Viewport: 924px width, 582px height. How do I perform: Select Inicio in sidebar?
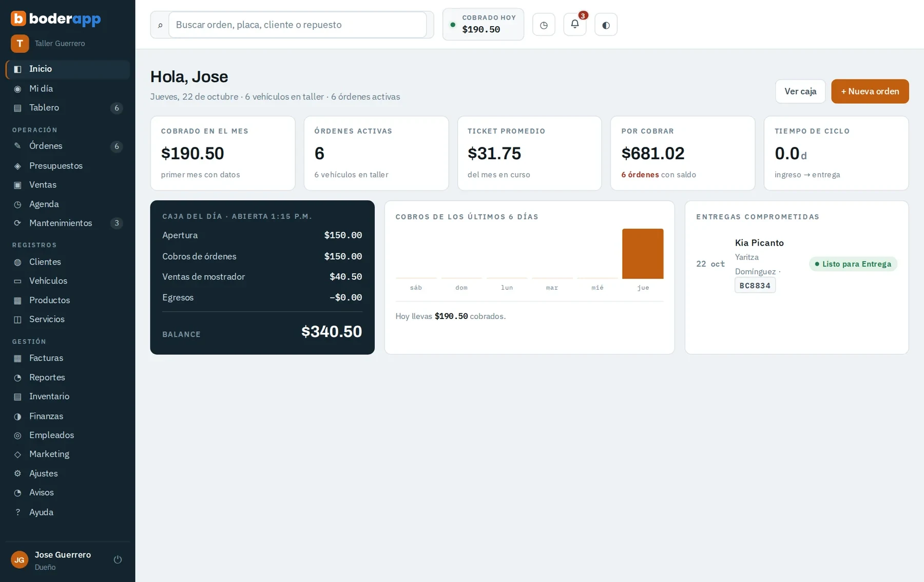tap(67, 69)
